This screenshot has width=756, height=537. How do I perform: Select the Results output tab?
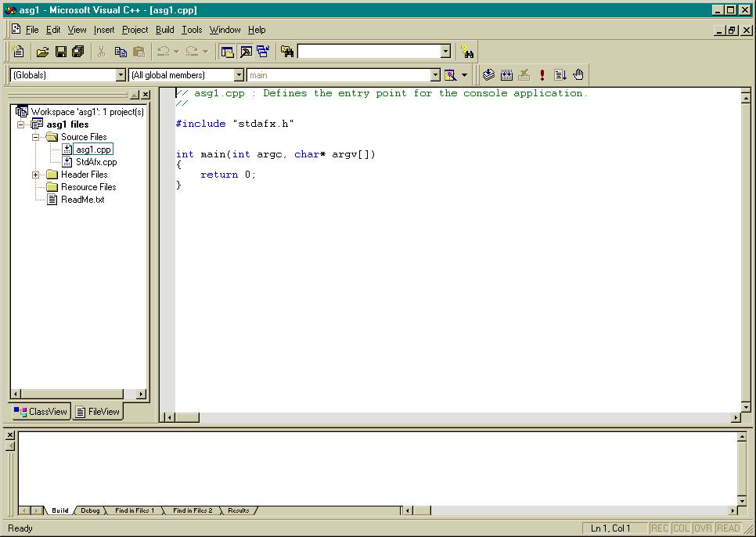(239, 510)
